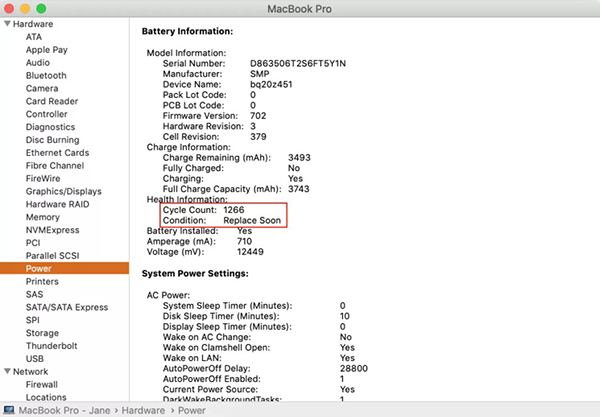Open Apple Pay in the sidebar
600x417 pixels.
47,50
